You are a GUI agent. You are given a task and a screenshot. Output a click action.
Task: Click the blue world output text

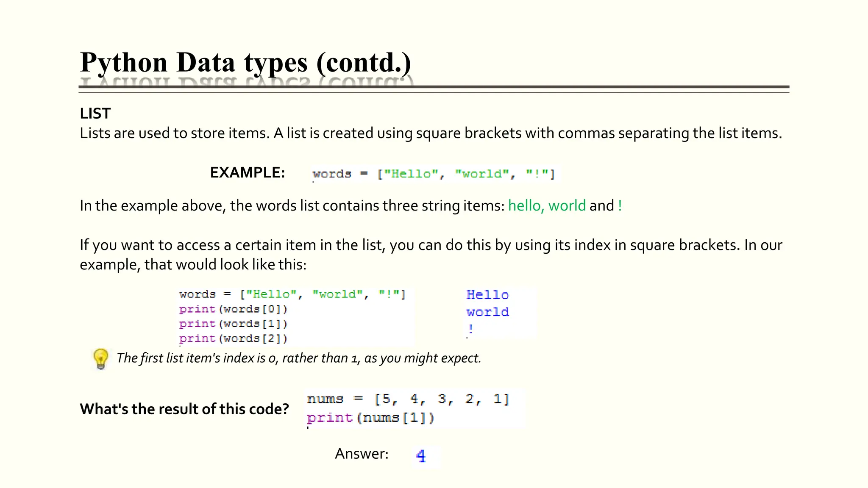(x=487, y=312)
